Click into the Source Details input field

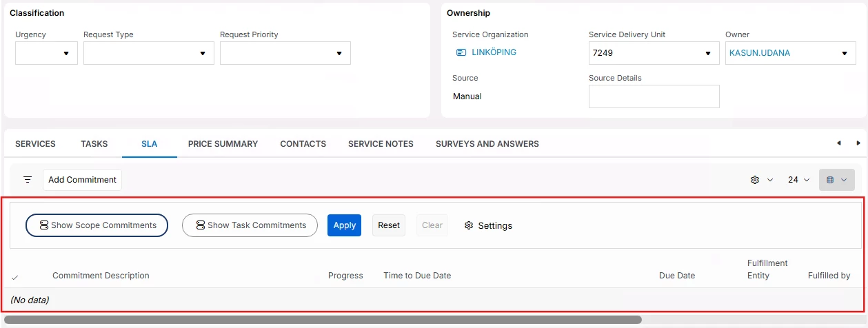(654, 96)
